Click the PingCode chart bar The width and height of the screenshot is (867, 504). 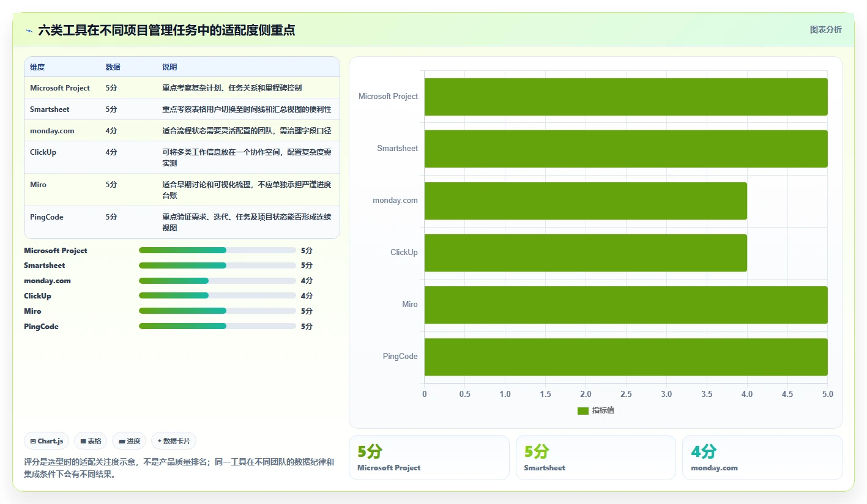pos(626,357)
